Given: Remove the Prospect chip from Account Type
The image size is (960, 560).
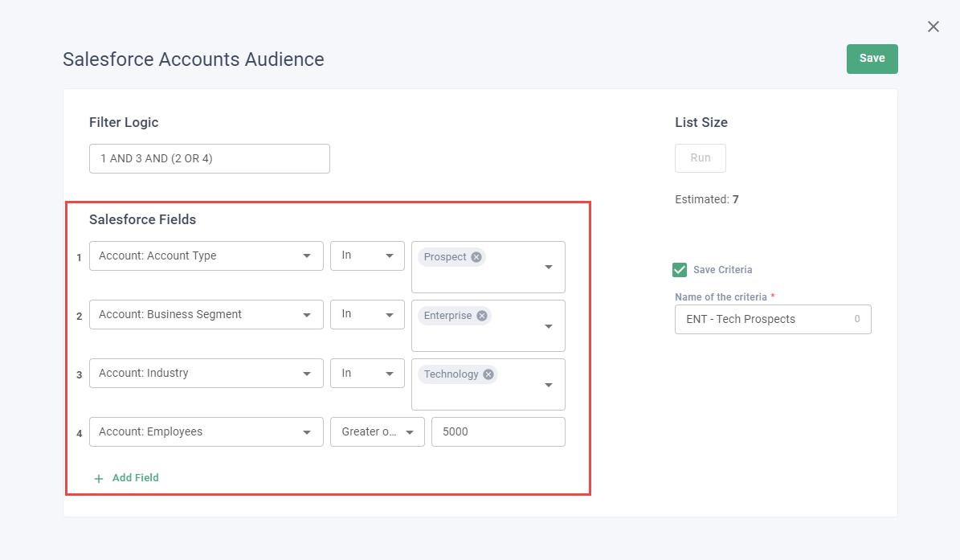Looking at the screenshot, I should (476, 257).
